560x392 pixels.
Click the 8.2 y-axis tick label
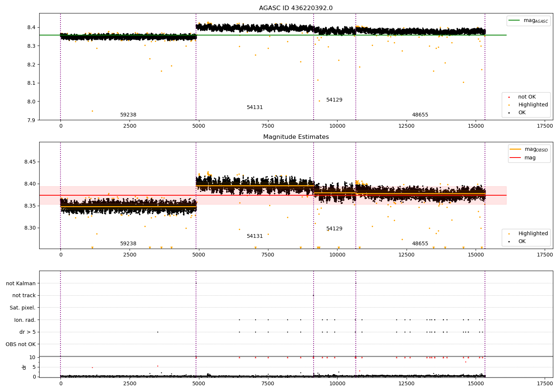pos(31,65)
